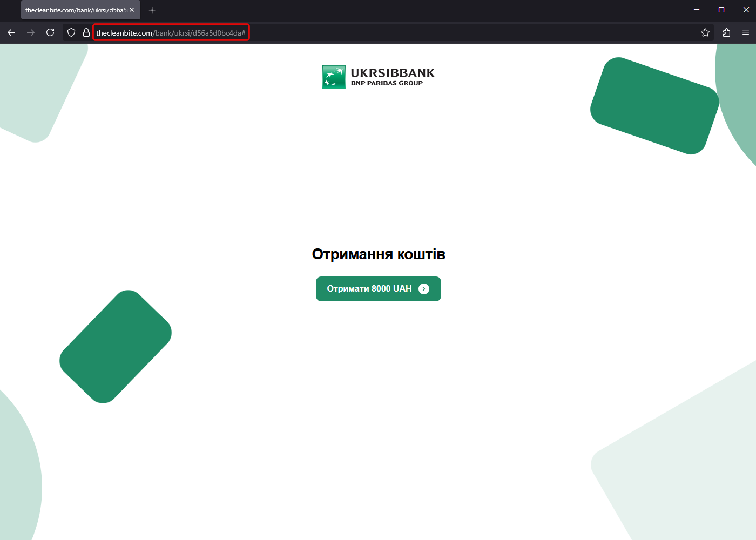Maximize the browser window
This screenshot has height=540, width=756.
pyautogui.click(x=721, y=10)
